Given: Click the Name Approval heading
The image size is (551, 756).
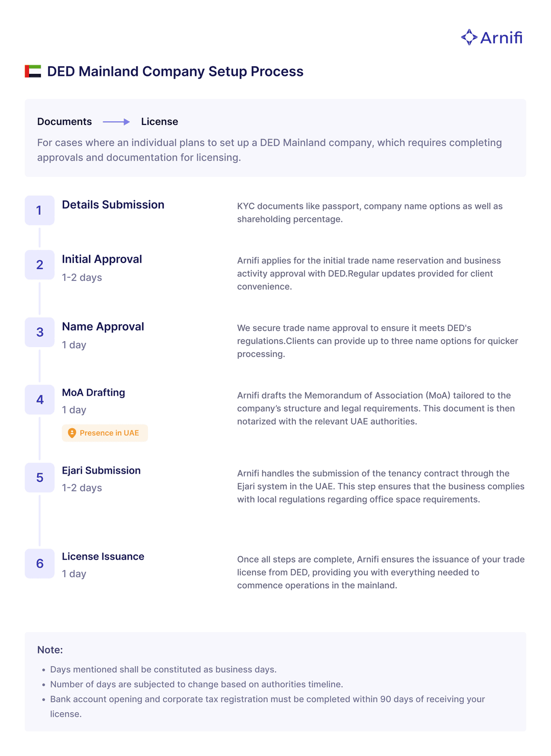Looking at the screenshot, I should 103,327.
